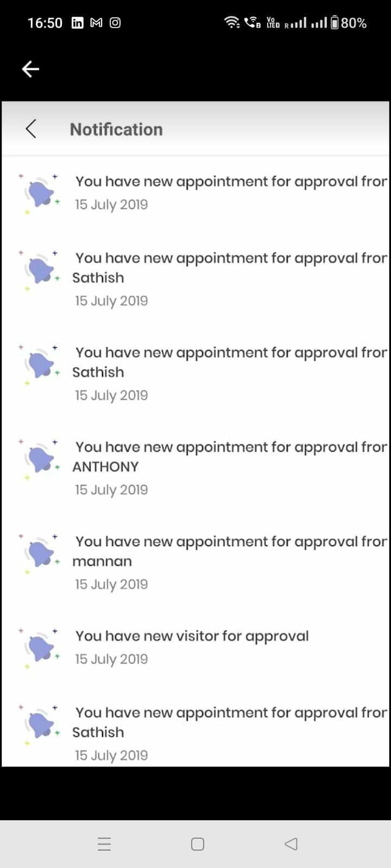Tap the battery 80% indicator
This screenshot has height=868, width=391.
349,23
